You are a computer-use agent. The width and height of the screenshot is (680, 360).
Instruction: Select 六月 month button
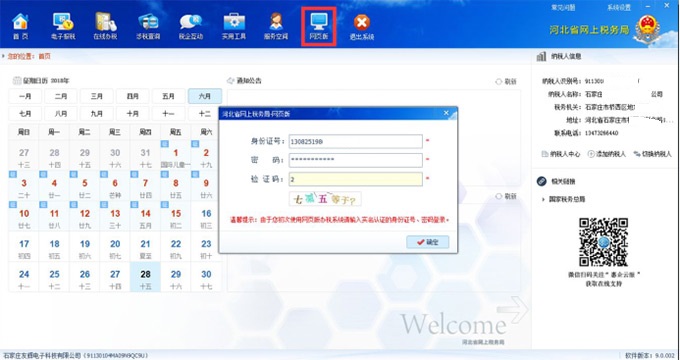point(205,96)
